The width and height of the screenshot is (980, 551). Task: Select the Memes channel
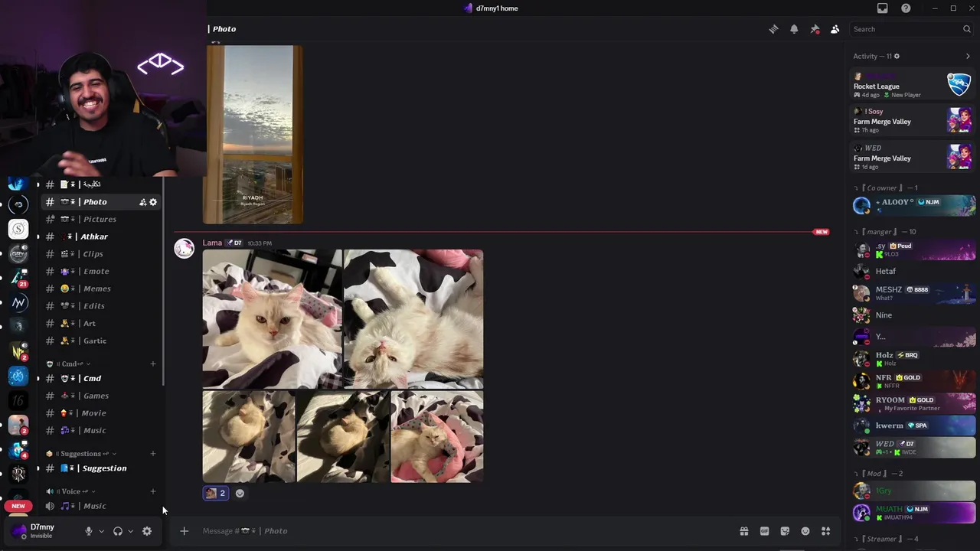(x=100, y=289)
